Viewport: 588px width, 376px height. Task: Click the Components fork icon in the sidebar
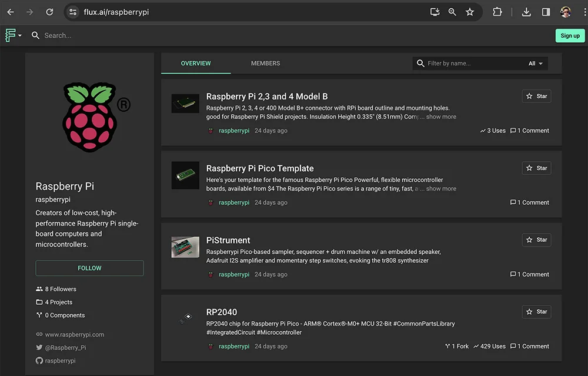(x=39, y=315)
